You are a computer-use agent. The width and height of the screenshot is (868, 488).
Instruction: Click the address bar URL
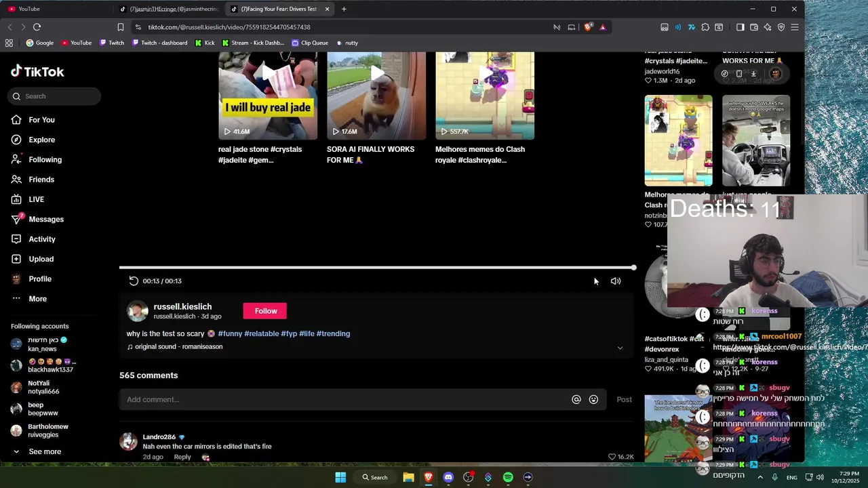229,27
